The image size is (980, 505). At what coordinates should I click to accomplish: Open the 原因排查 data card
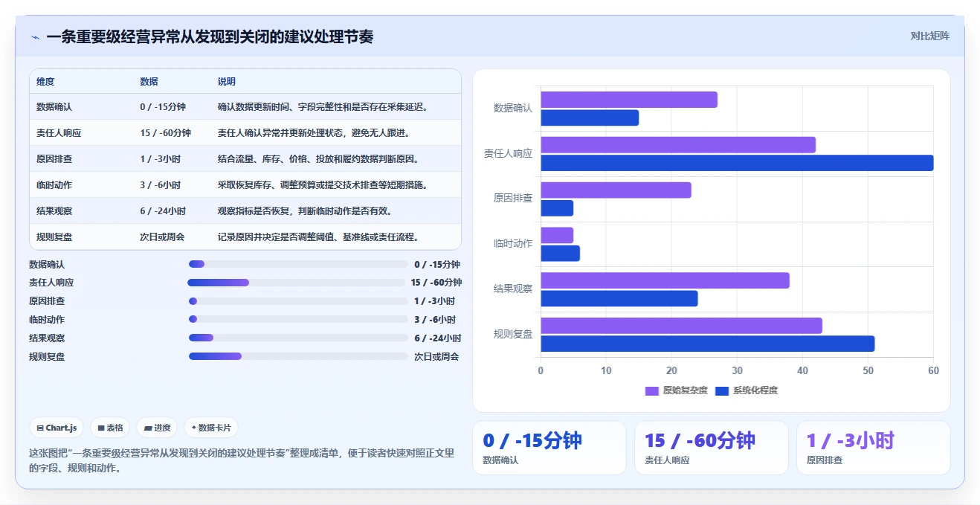pyautogui.click(x=873, y=448)
